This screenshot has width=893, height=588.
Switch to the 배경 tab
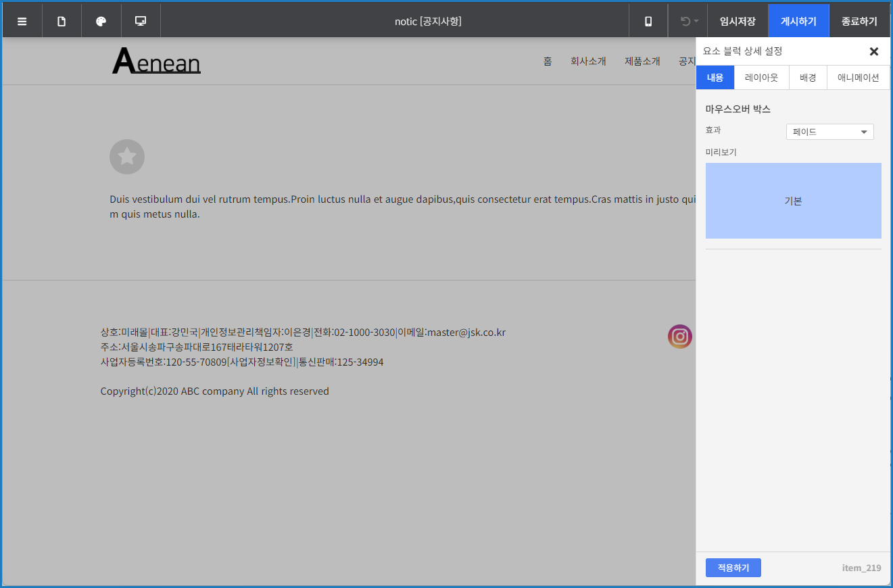point(808,78)
